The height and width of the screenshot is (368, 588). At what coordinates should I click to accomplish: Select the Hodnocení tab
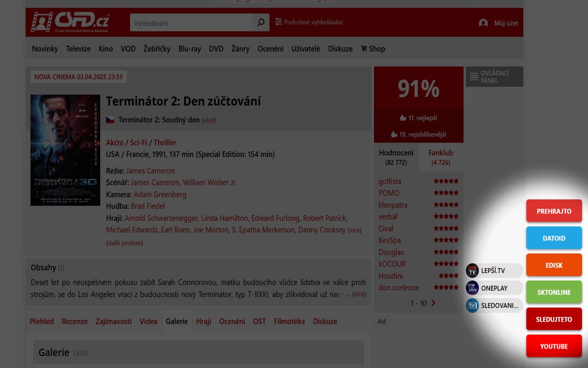click(396, 157)
